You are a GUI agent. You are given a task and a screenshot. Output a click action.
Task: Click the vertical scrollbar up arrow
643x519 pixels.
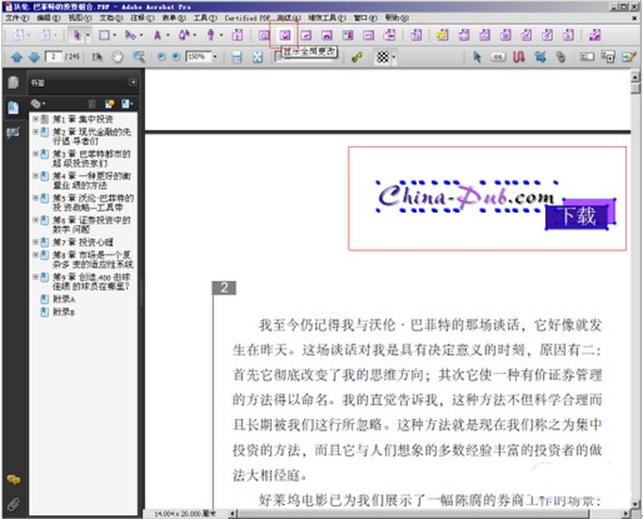(635, 76)
